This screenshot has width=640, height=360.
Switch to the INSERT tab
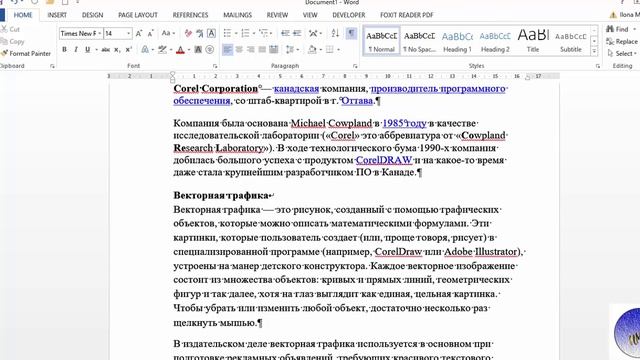click(57, 15)
